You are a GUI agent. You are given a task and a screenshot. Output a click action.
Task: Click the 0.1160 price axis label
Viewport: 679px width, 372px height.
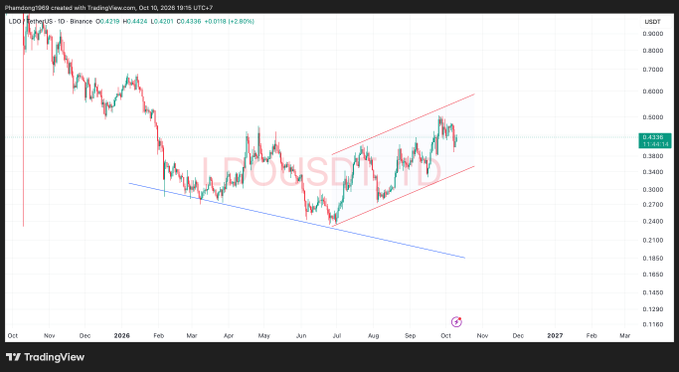(653, 324)
